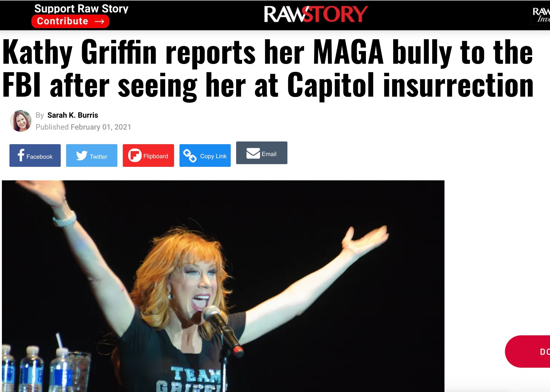Screen dimensions: 550x392
Task: Open Sarah K. Burris author page
Action: coord(73,115)
